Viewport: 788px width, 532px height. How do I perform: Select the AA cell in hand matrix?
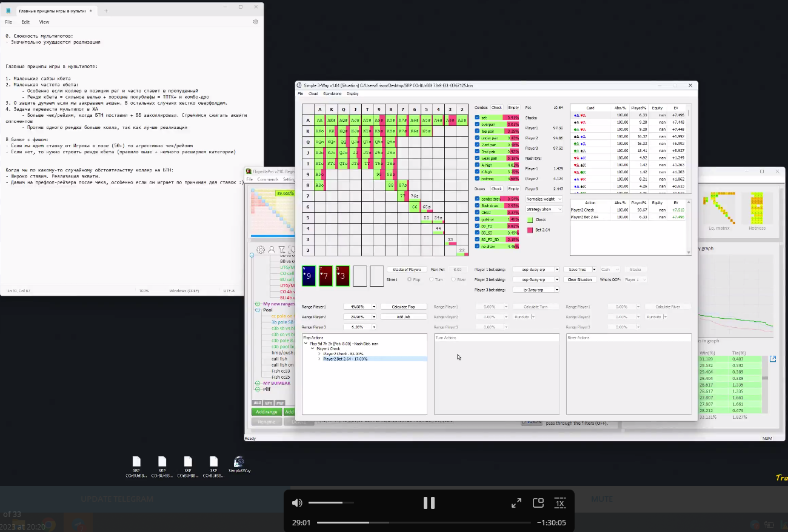pyautogui.click(x=319, y=121)
